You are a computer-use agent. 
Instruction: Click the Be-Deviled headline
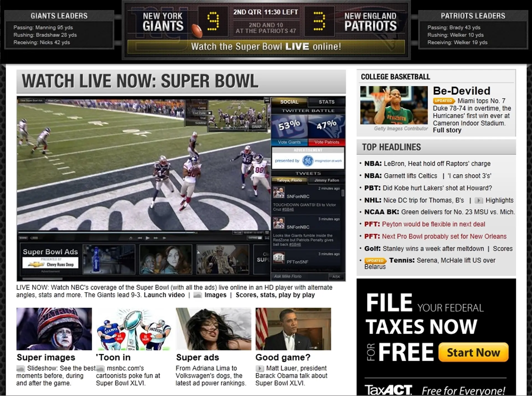462,91
